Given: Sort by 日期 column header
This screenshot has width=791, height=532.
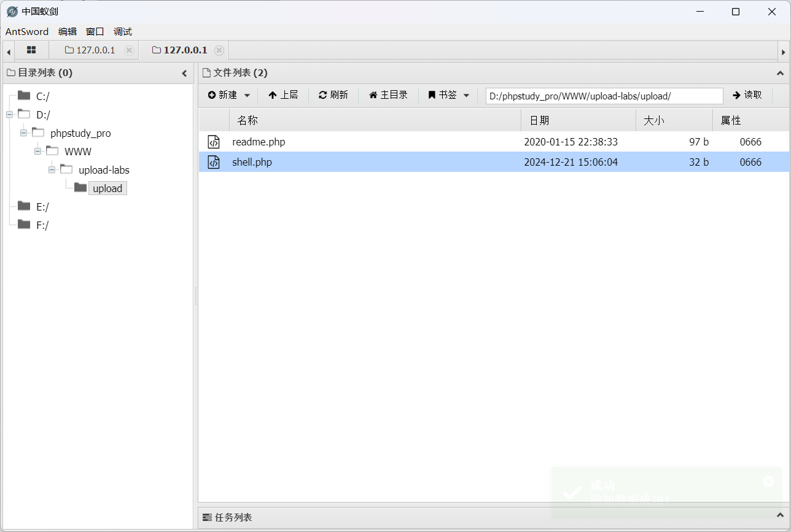Looking at the screenshot, I should (x=579, y=120).
